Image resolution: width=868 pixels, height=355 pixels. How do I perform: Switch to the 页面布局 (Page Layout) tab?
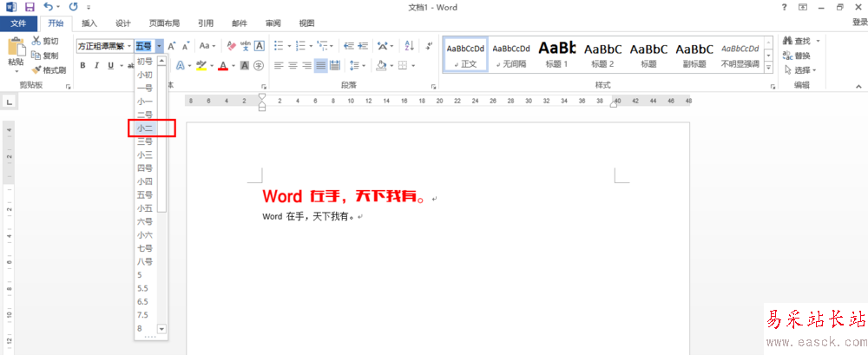164,23
